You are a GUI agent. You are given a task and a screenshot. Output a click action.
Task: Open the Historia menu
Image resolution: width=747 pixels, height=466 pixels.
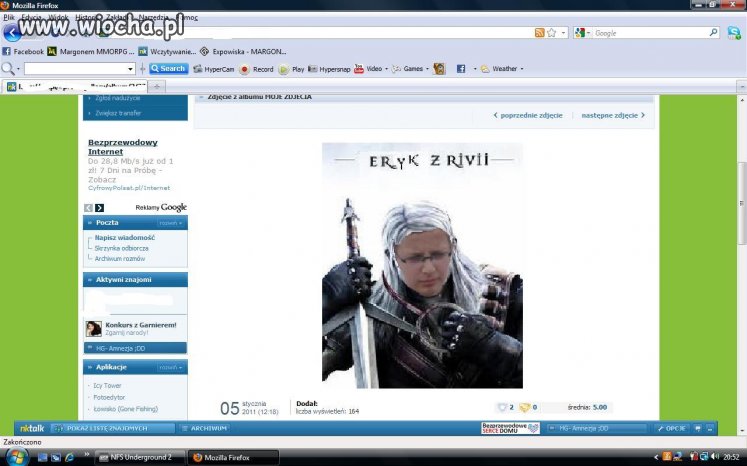click(86, 17)
